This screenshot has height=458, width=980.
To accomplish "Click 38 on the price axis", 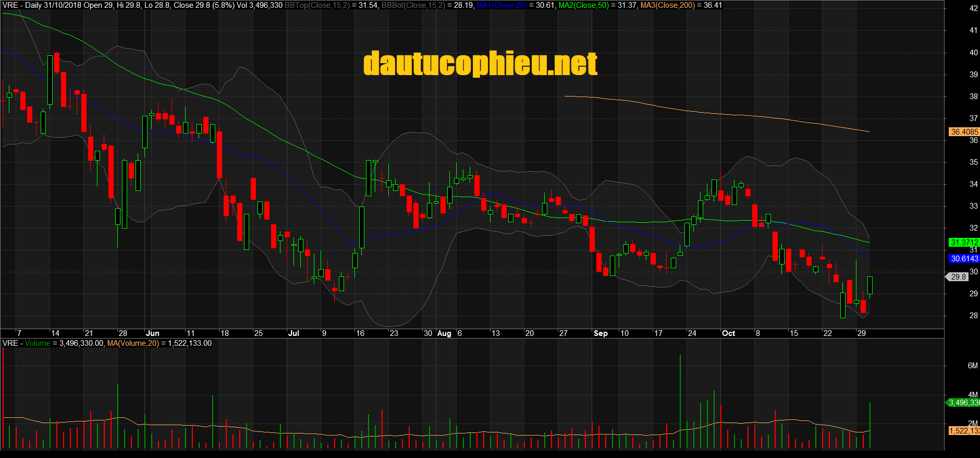I will (x=973, y=97).
